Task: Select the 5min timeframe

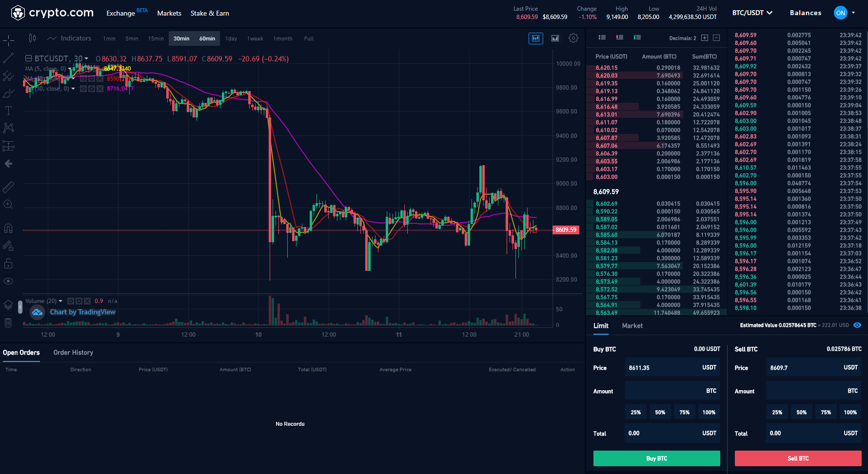Action: pos(132,38)
